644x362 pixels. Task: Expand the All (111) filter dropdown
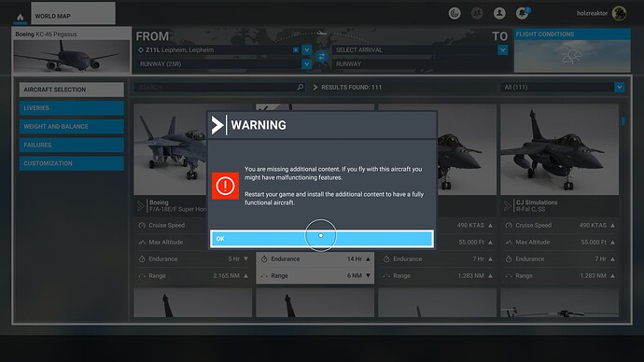click(620, 87)
